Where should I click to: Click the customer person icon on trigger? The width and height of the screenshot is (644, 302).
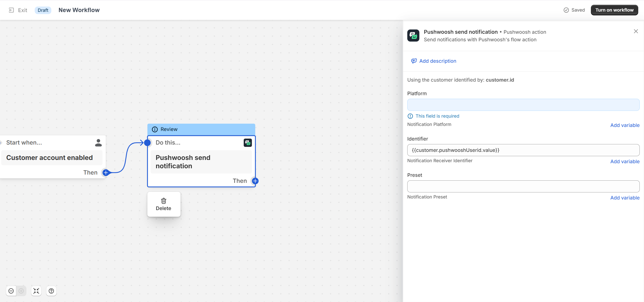point(98,143)
